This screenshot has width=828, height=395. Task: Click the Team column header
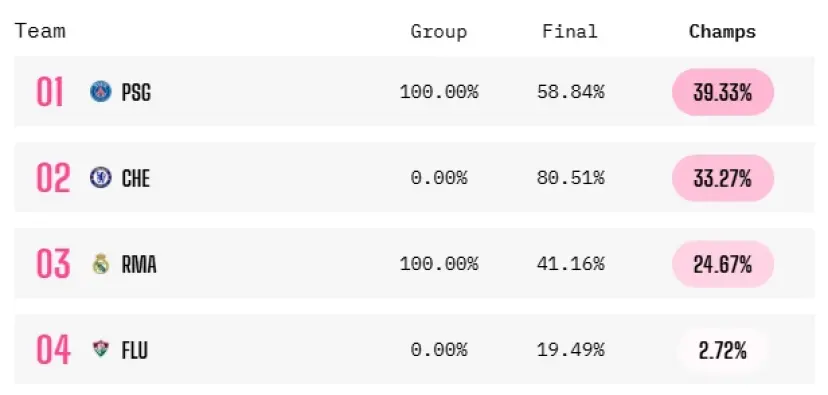[x=40, y=31]
